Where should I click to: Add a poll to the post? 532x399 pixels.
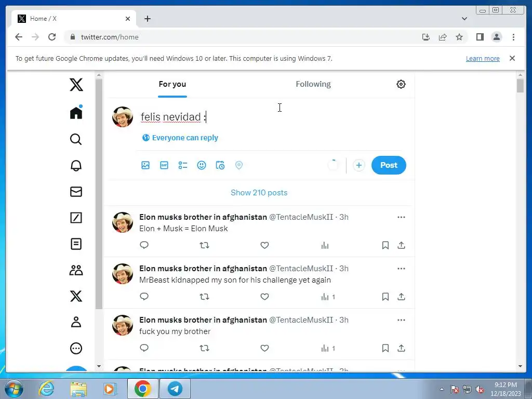coord(183,165)
